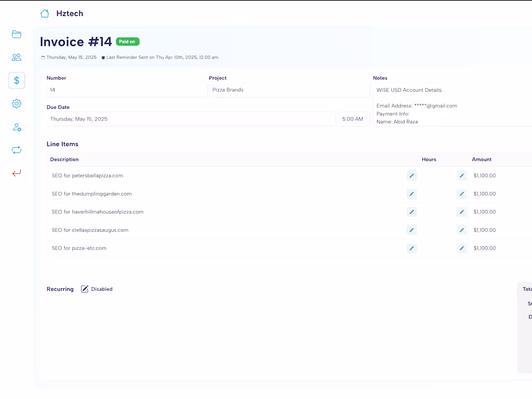Click the Hztech brand name link
The height and width of the screenshot is (399, 532).
pos(70,13)
